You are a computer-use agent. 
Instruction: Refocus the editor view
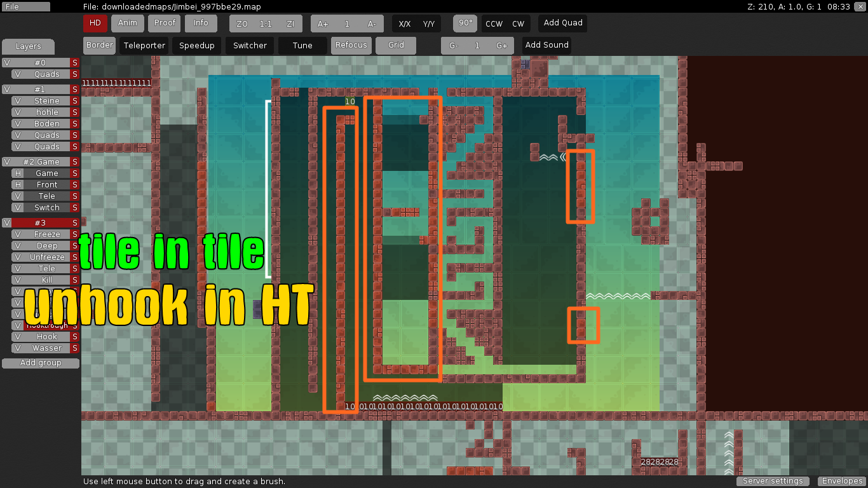[351, 45]
